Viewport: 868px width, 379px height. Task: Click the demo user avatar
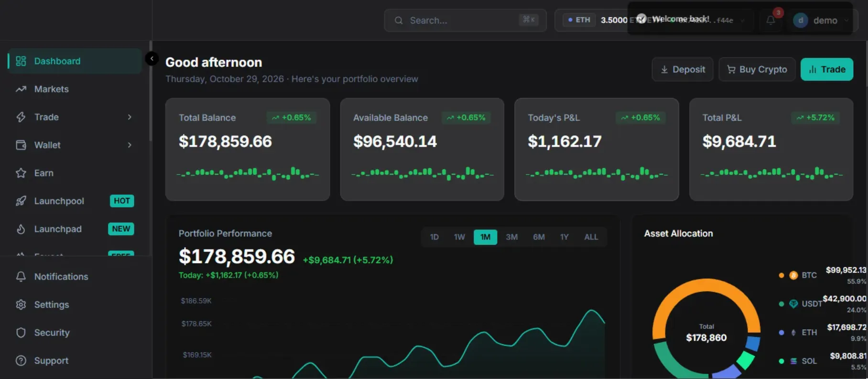tap(801, 20)
